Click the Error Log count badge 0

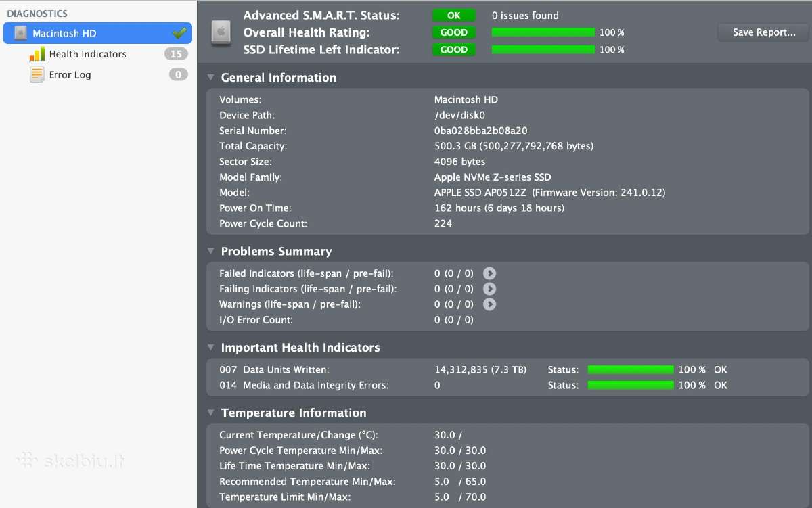[179, 75]
